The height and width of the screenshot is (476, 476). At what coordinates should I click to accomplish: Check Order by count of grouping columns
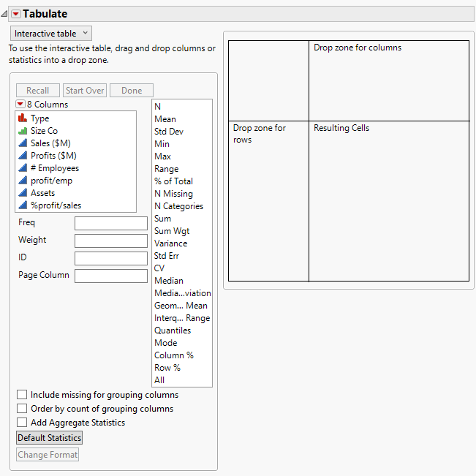point(22,409)
